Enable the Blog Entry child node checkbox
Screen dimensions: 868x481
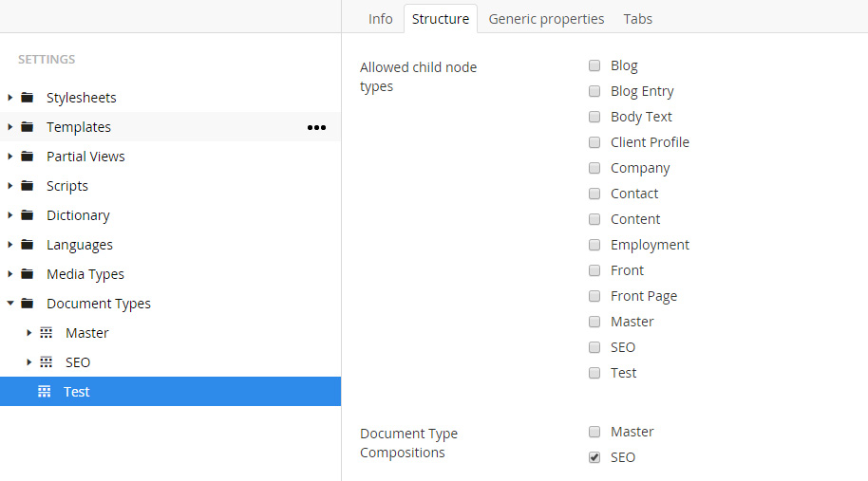[x=594, y=91]
